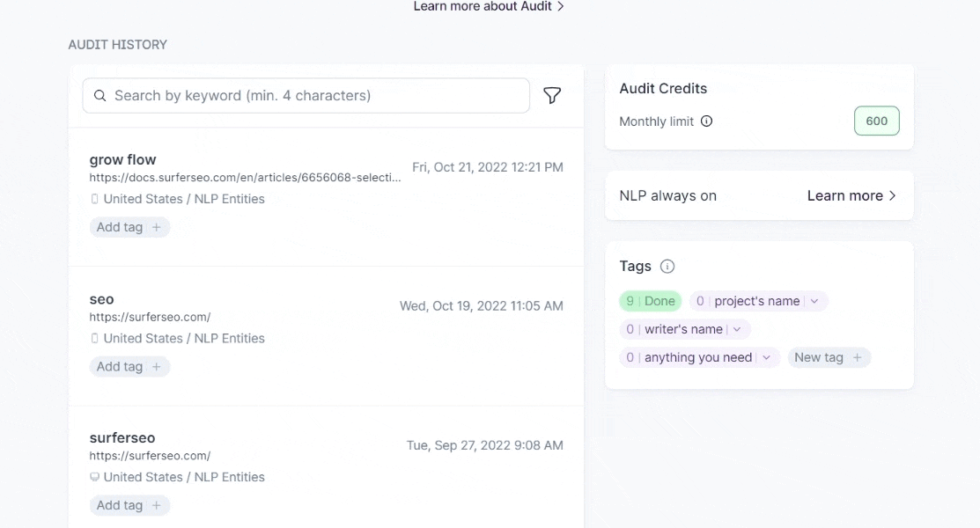Viewport: 980px width, 528px height.
Task: Expand the anything you need tag dropdown
Action: (766, 357)
